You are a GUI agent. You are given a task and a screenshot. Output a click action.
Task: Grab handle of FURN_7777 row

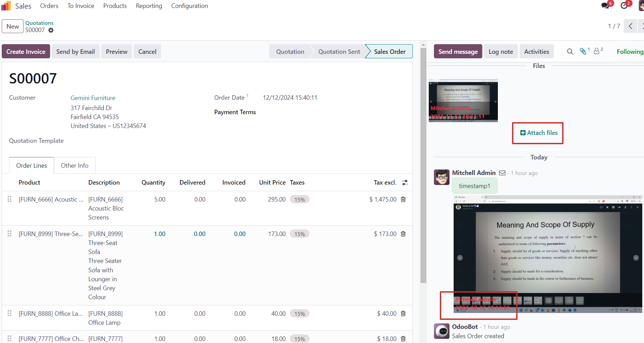pyautogui.click(x=10, y=339)
